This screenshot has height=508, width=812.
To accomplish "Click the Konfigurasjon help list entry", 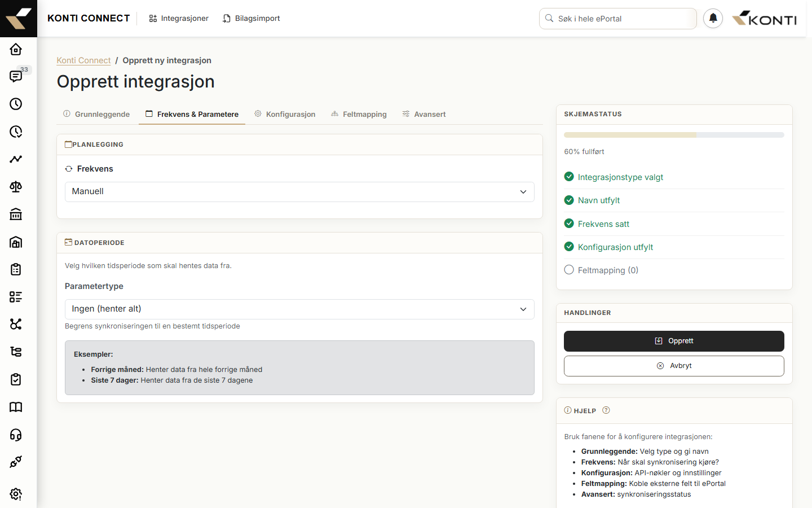I will tap(651, 473).
